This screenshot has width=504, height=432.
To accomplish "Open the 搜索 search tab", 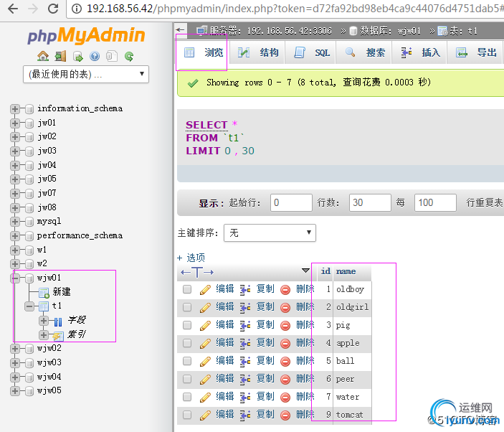I will coord(364,52).
